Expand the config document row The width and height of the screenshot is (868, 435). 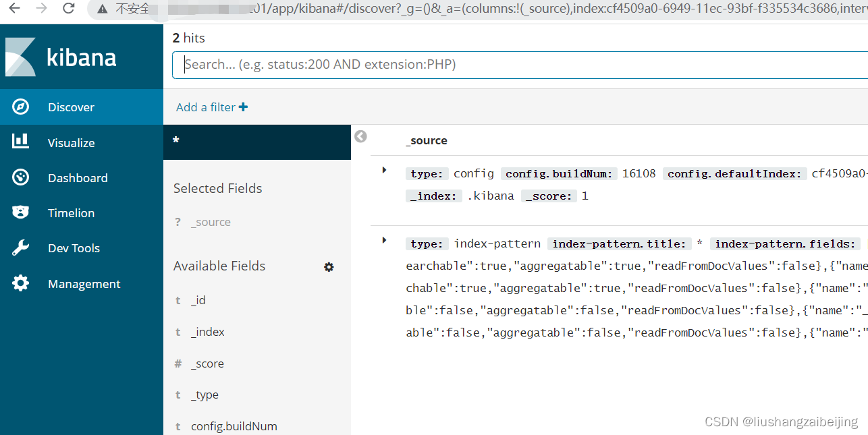coord(384,171)
